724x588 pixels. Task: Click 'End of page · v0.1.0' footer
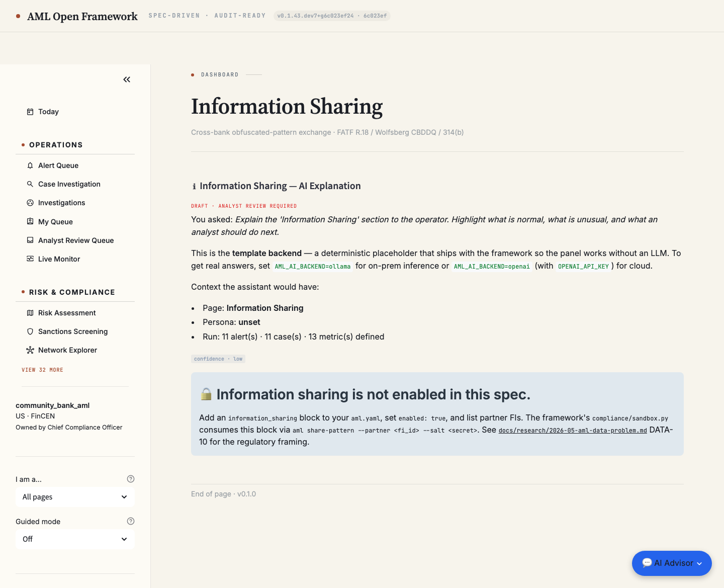224,494
